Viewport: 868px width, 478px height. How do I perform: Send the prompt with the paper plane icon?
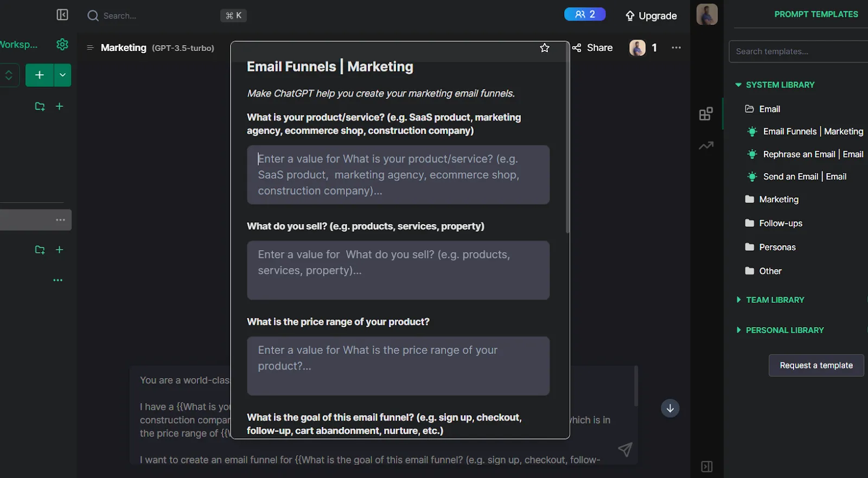pyautogui.click(x=625, y=450)
